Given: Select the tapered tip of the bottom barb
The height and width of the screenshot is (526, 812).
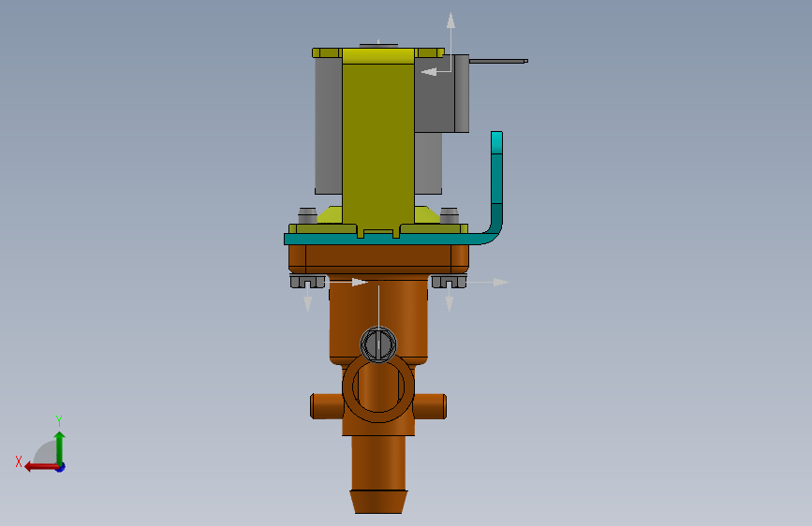Looking at the screenshot, I should pos(378,502).
